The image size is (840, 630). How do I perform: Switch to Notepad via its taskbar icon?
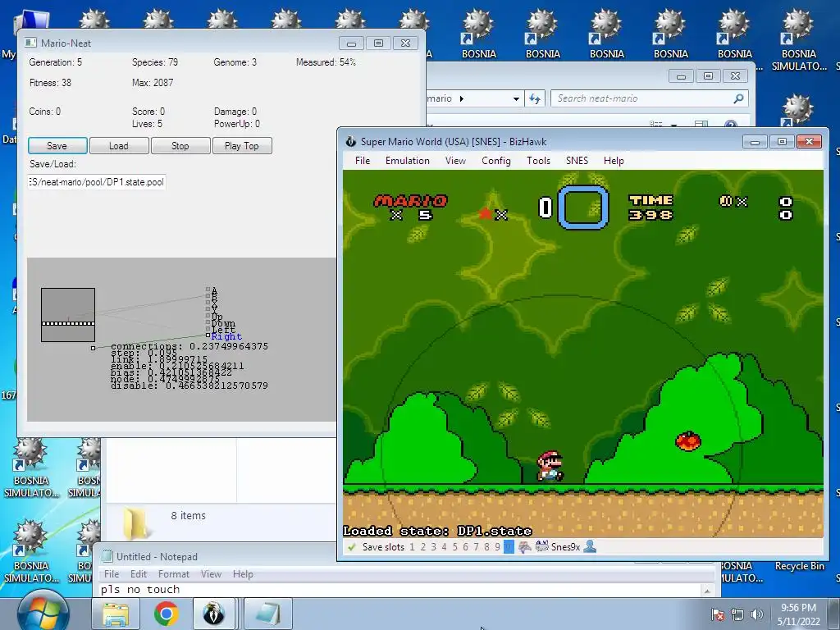(268, 614)
